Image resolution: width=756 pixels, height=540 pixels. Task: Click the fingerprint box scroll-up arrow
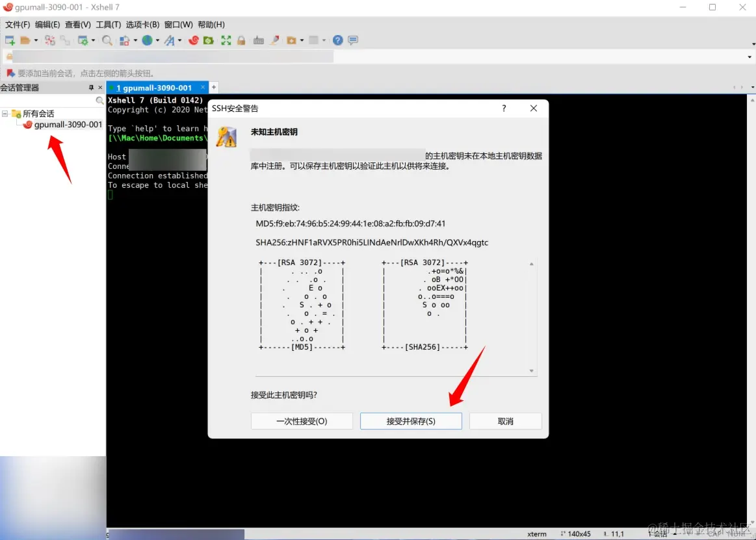531,264
